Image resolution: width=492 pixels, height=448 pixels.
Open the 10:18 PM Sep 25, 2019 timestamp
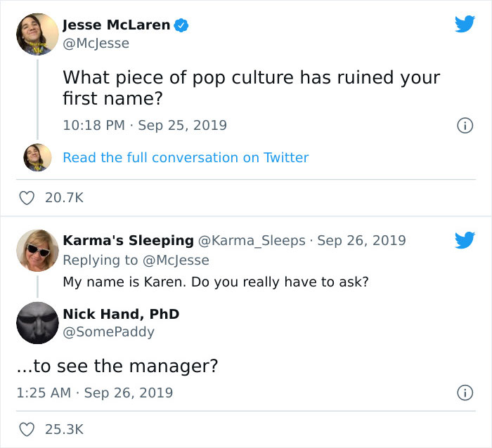pyautogui.click(x=145, y=126)
